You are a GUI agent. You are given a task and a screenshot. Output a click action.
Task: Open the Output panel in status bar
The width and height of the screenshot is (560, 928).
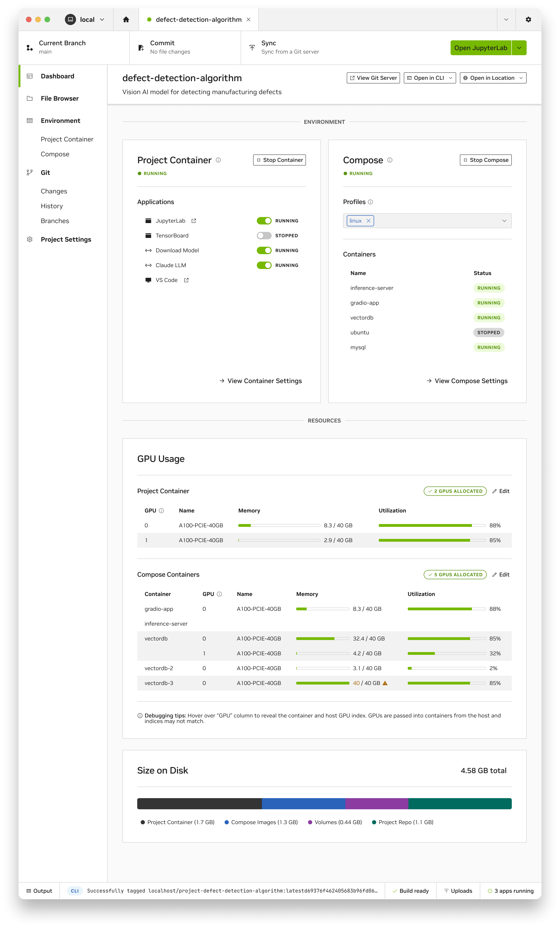tap(39, 891)
